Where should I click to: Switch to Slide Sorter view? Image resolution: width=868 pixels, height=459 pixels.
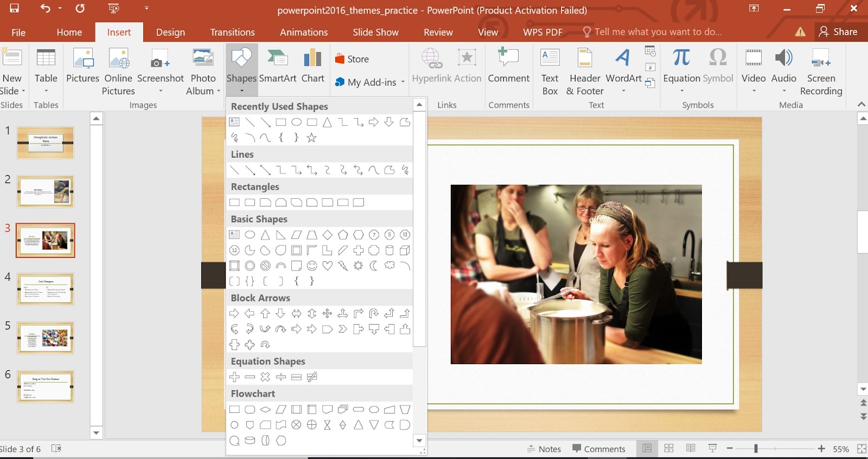click(669, 448)
